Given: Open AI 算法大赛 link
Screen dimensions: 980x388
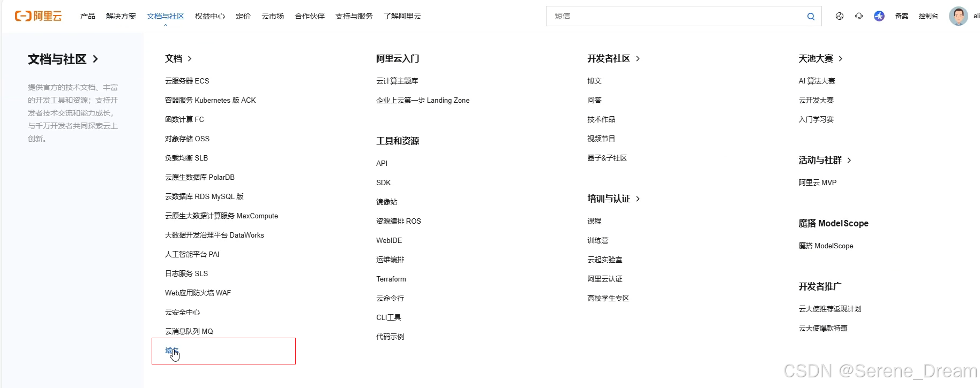Looking at the screenshot, I should 817,81.
